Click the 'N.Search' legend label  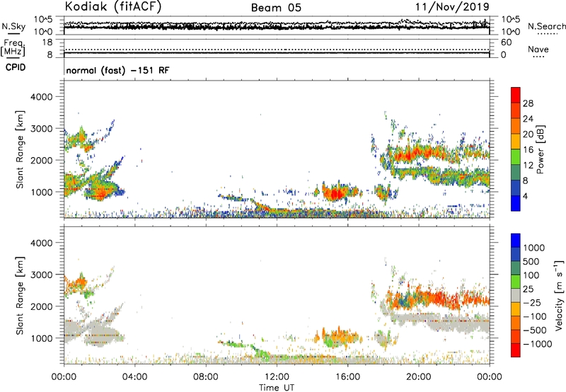pos(546,26)
